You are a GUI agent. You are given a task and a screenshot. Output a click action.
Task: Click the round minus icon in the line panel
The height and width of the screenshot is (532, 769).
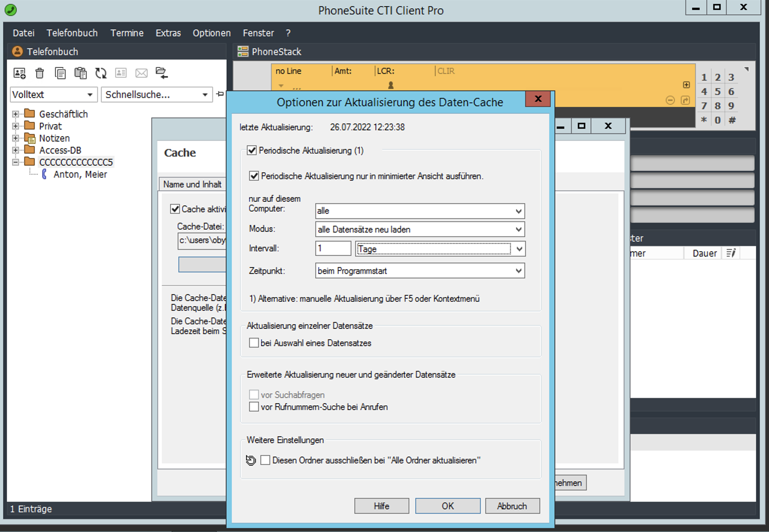(x=670, y=100)
